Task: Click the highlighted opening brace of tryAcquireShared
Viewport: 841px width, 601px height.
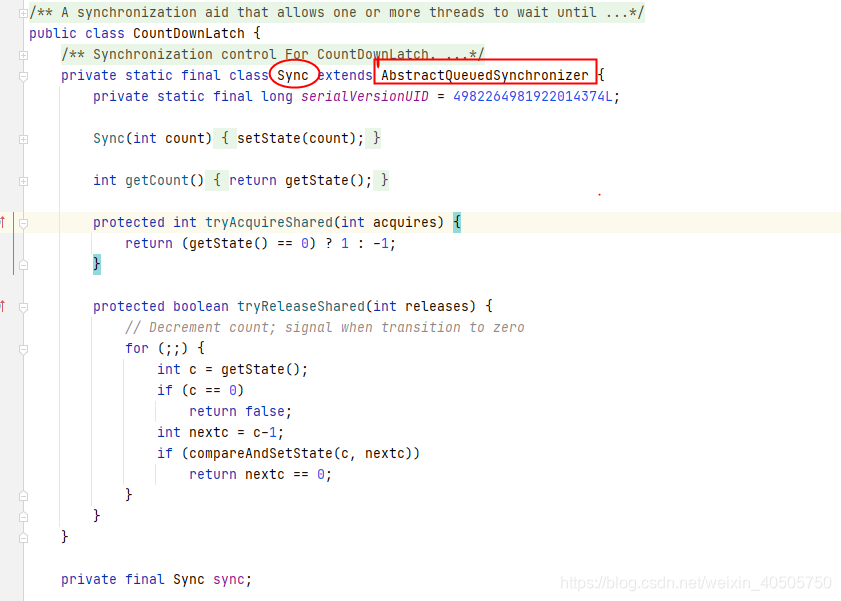Action: (x=456, y=222)
